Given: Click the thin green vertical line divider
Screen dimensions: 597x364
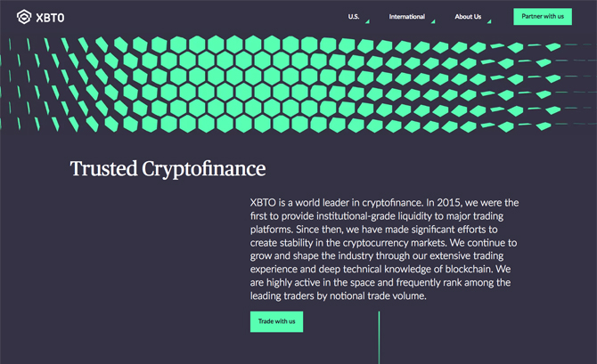Looking at the screenshot, I should click(379, 337).
